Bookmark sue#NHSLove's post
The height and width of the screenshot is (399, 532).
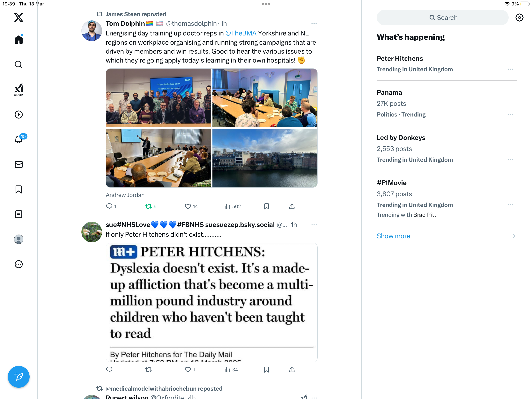coord(266,369)
